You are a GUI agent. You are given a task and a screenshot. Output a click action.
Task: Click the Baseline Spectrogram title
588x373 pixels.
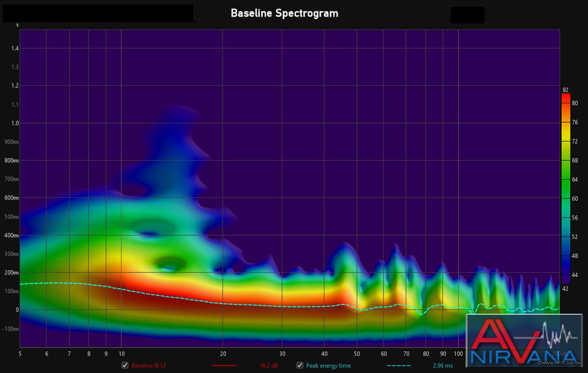285,13
